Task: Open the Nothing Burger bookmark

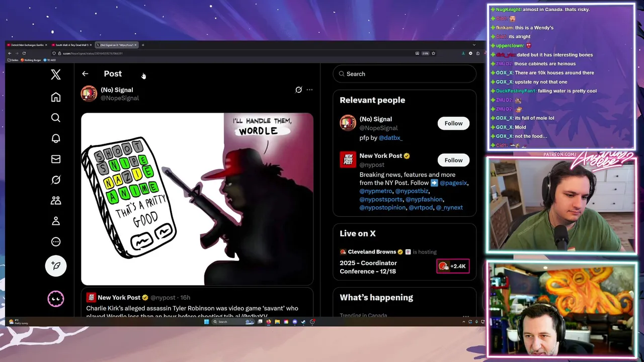Action: (x=31, y=60)
